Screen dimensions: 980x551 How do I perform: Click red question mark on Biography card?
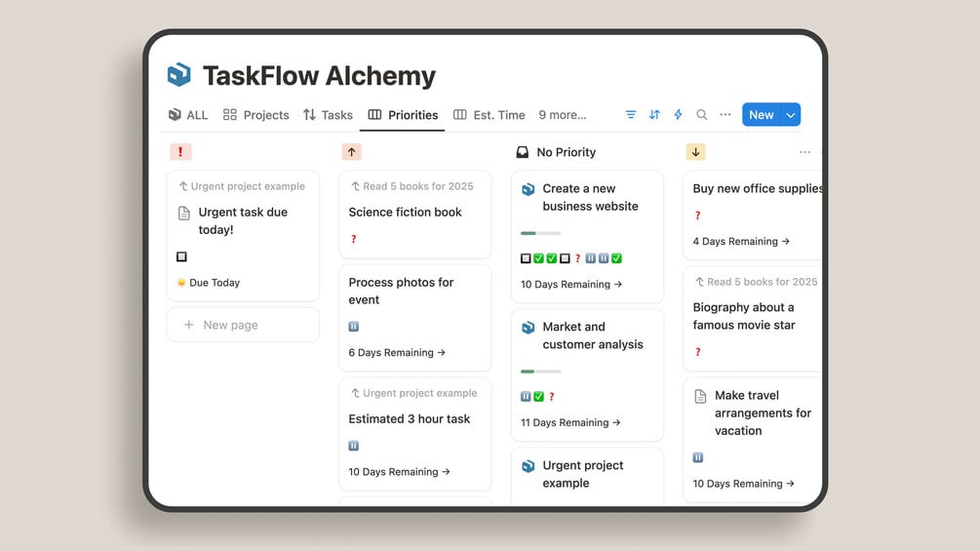(698, 352)
